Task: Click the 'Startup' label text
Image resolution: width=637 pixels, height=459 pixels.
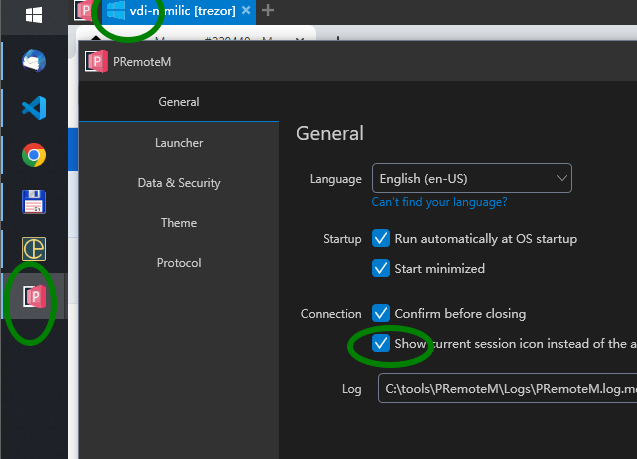Action: click(342, 239)
